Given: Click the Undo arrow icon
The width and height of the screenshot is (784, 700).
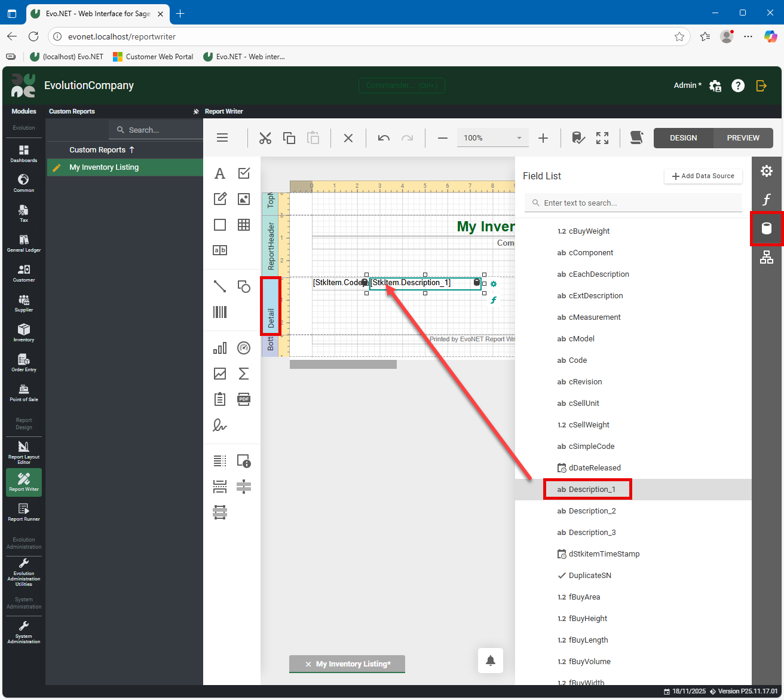Looking at the screenshot, I should tap(384, 138).
